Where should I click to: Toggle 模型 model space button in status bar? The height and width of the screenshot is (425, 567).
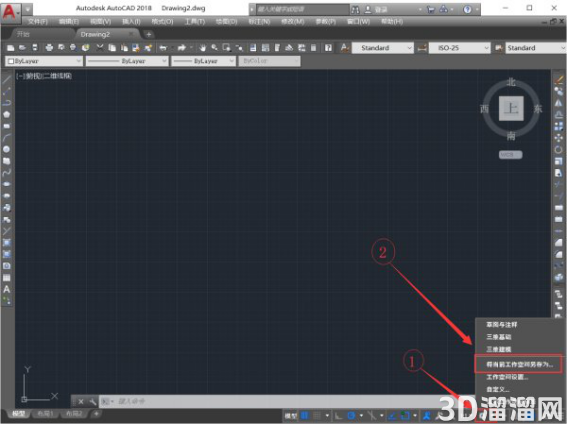[290, 416]
